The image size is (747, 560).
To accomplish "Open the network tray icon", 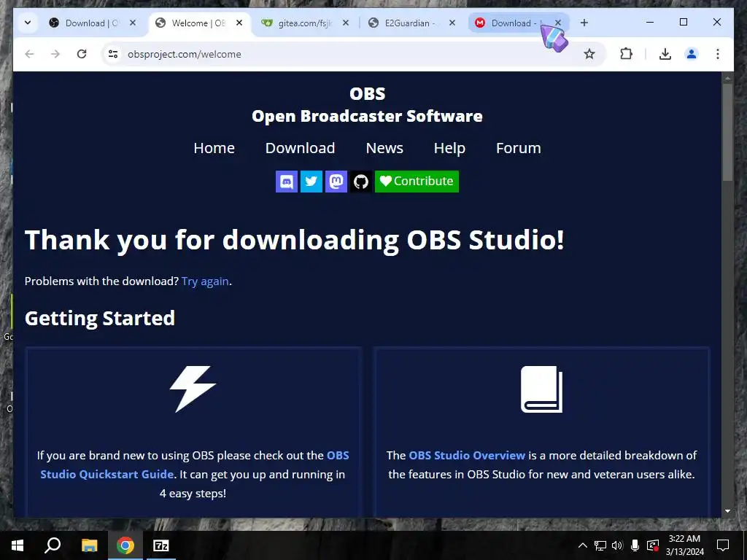I will pos(600,545).
